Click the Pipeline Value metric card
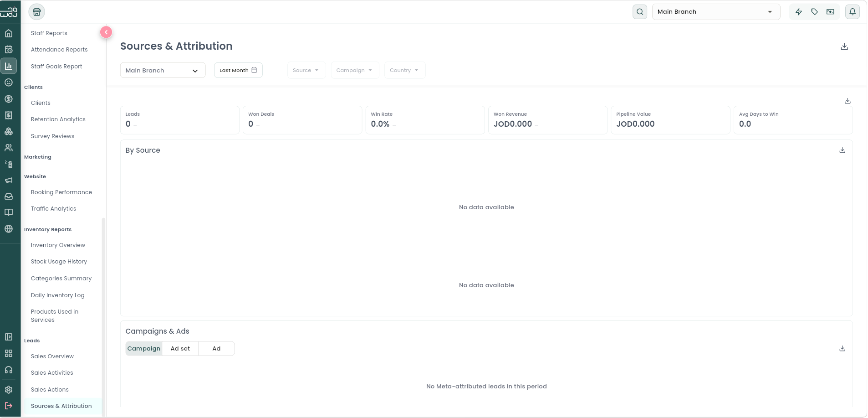The width and height of the screenshot is (868, 418). [x=670, y=120]
